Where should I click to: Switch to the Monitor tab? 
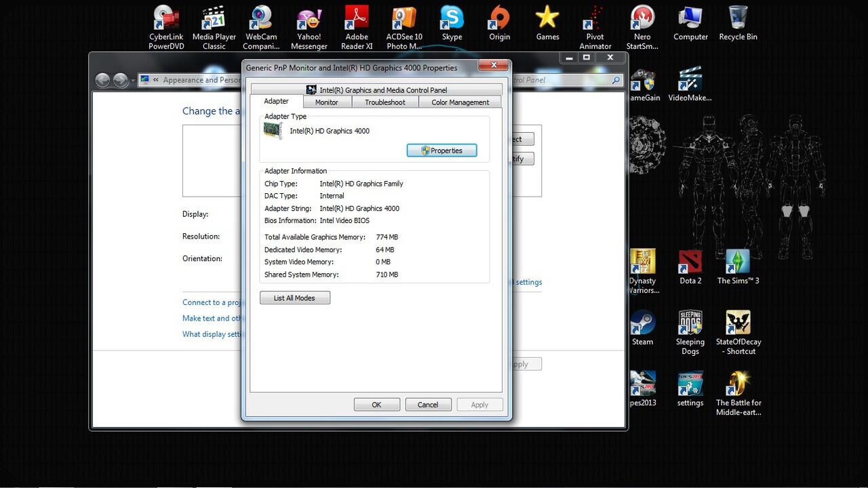click(326, 102)
